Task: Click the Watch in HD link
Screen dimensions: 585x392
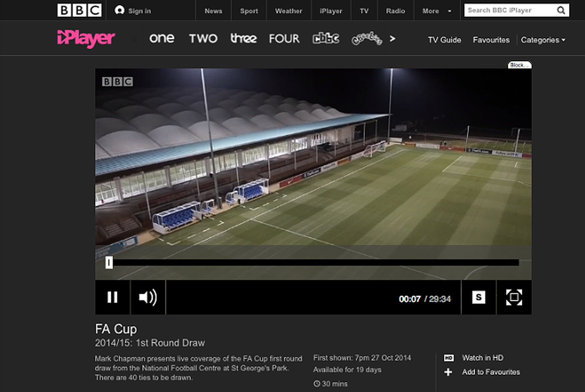Action: [483, 358]
